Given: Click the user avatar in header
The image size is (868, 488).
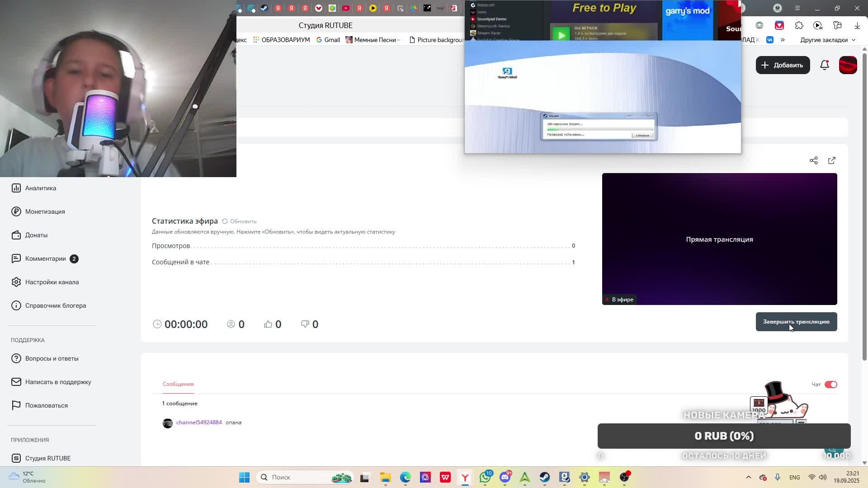Looking at the screenshot, I should (848, 65).
